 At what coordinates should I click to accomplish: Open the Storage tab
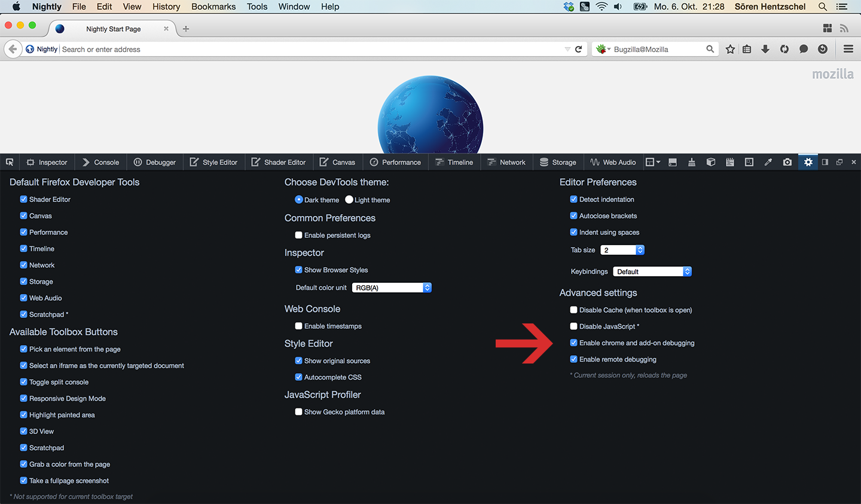pyautogui.click(x=558, y=162)
